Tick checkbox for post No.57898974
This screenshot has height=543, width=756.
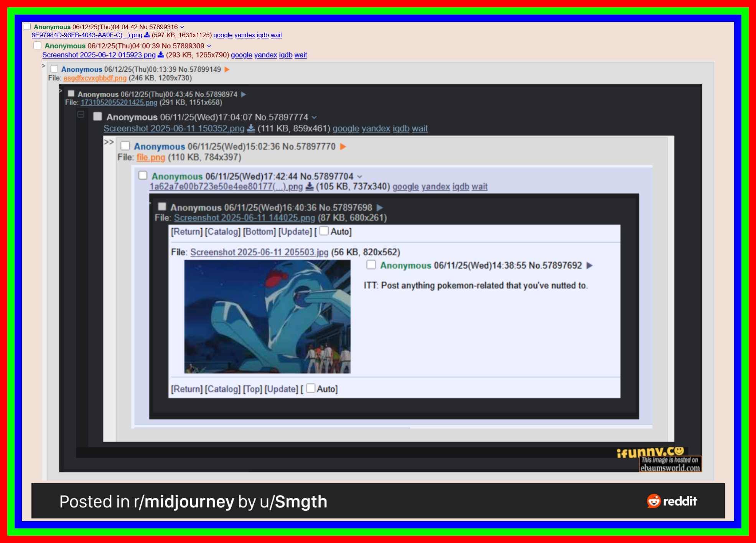click(71, 94)
